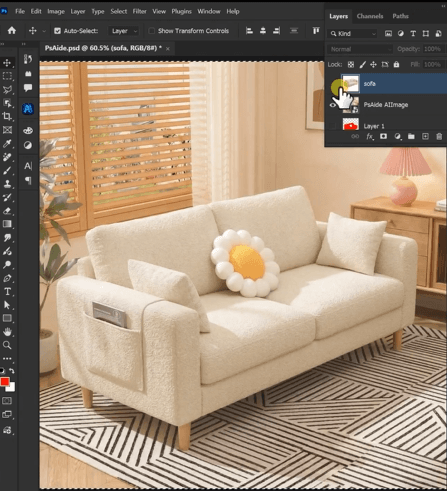Image resolution: width=447 pixels, height=491 pixels.
Task: Select the Rectangle shape tool
Action: pyautogui.click(x=7, y=318)
